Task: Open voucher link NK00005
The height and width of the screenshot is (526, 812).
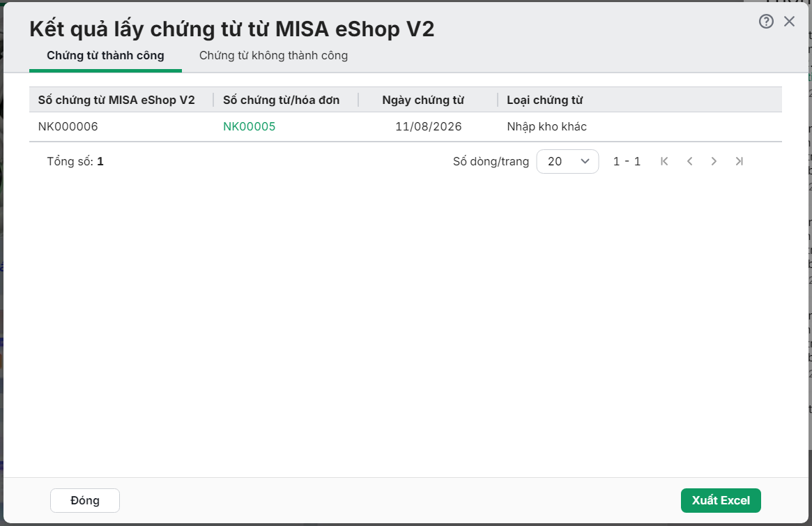Action: [249, 126]
